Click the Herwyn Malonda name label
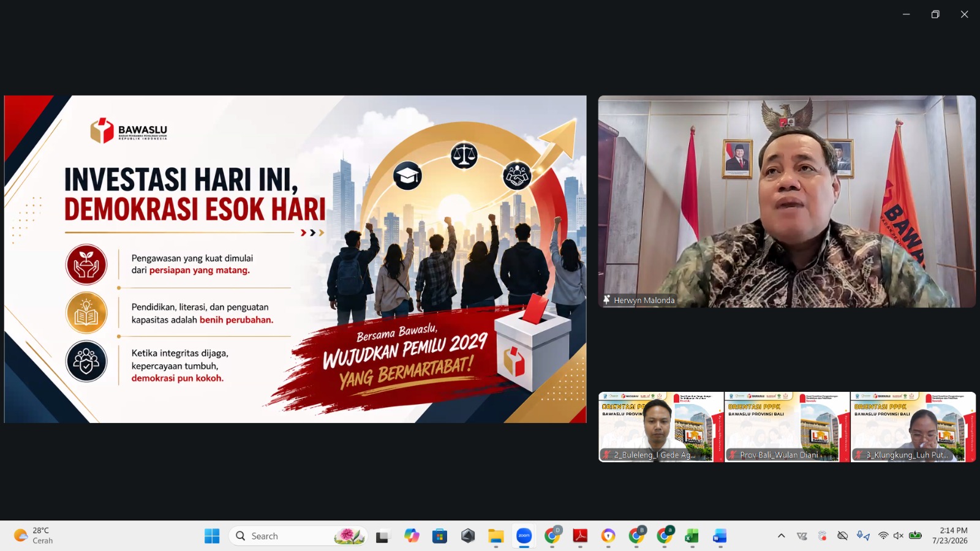 644,301
